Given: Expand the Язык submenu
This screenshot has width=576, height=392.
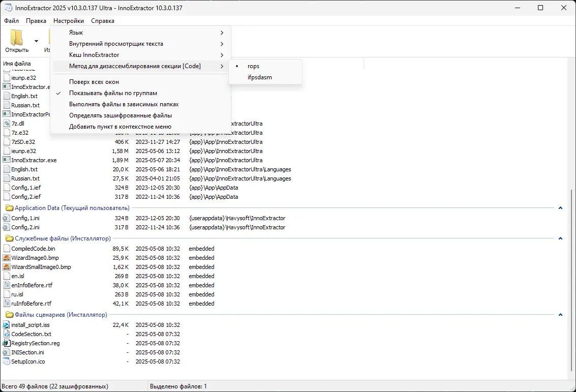Looking at the screenshot, I should click(x=140, y=33).
